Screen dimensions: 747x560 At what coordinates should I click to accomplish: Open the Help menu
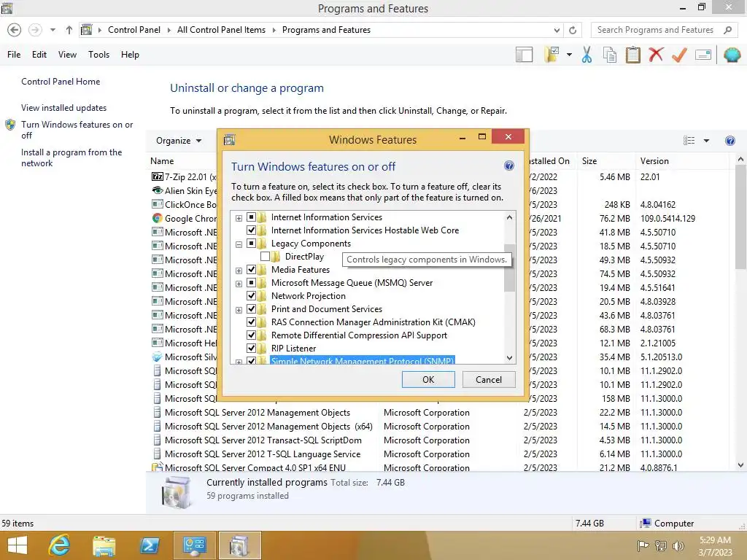click(x=130, y=54)
